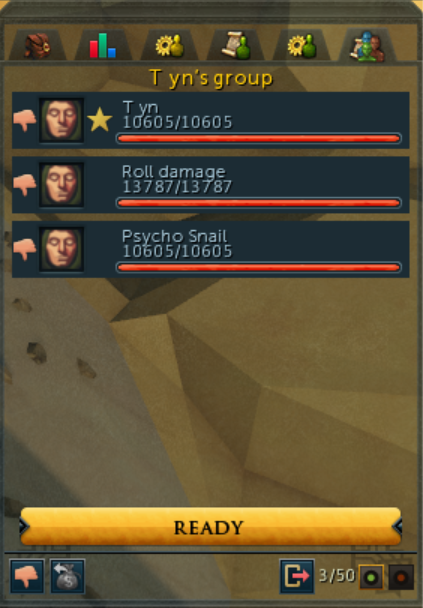Screen dimensions: 423x608
Task: Click the bottom thumbs down icon button
Action: 27,576
